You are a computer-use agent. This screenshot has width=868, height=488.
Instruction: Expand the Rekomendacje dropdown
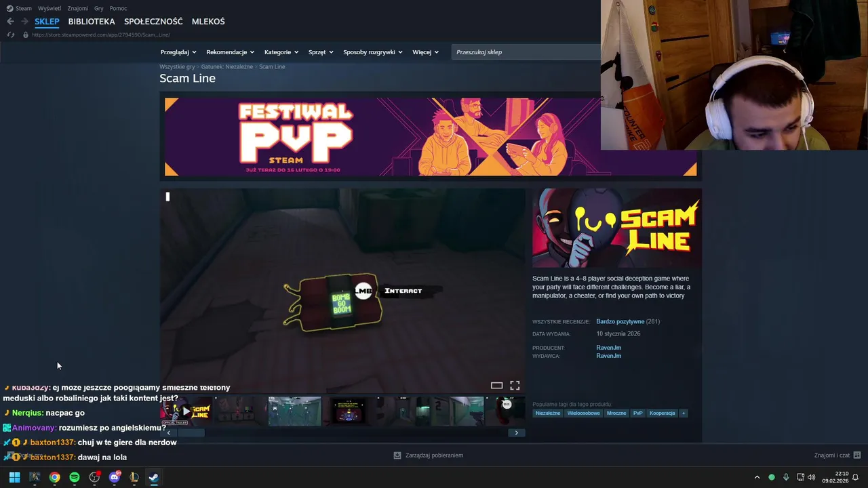coord(231,52)
